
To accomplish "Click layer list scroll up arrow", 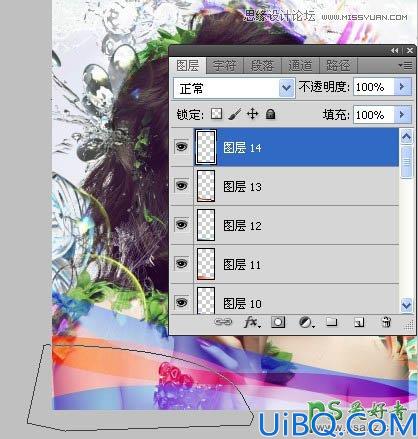I will tap(406, 136).
